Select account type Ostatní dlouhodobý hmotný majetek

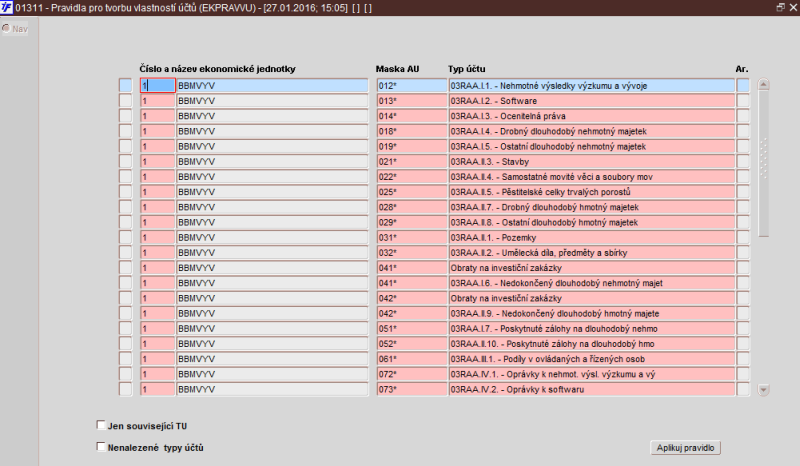pos(592,222)
